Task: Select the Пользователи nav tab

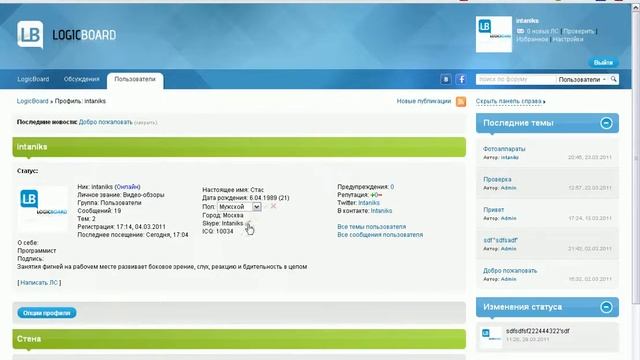Action: (135, 80)
